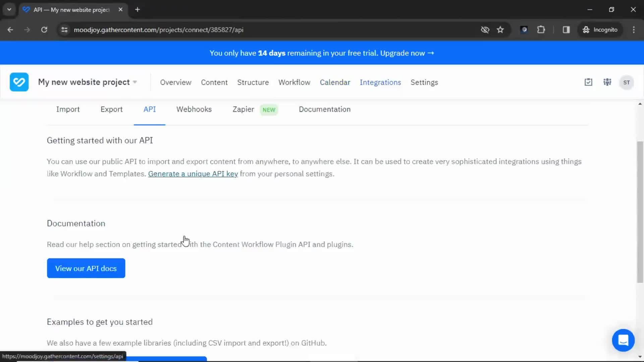Click the bookmarks star icon
Image resolution: width=644 pixels, height=362 pixels.
tap(500, 29)
